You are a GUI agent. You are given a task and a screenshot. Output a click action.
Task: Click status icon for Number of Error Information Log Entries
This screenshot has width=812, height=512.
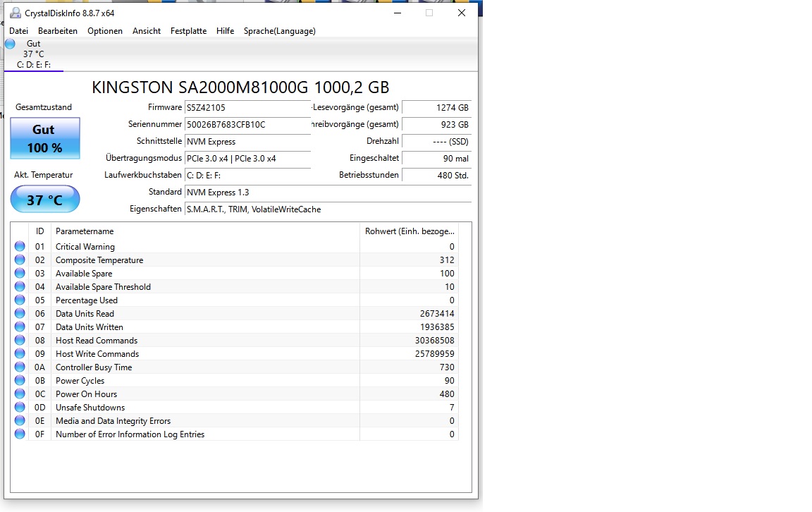click(20, 434)
